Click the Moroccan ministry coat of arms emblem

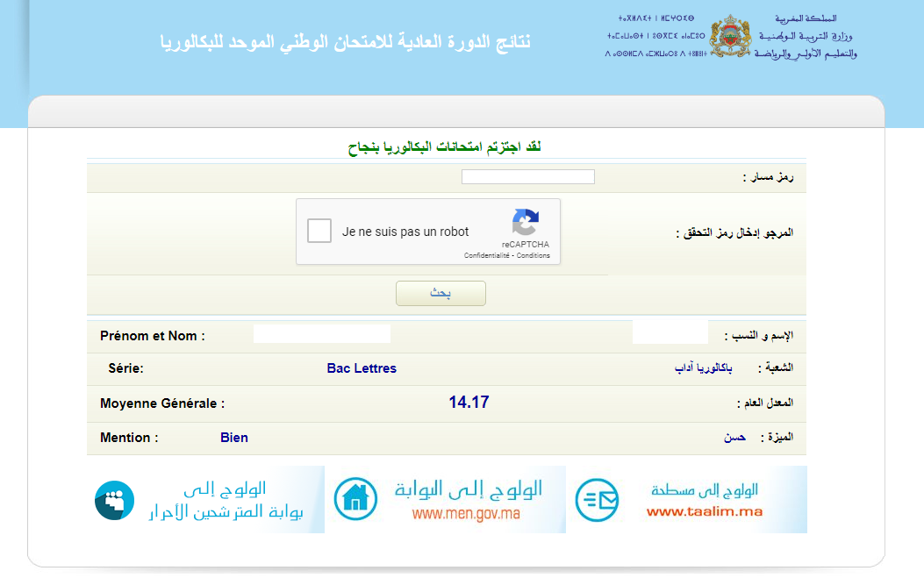728,35
